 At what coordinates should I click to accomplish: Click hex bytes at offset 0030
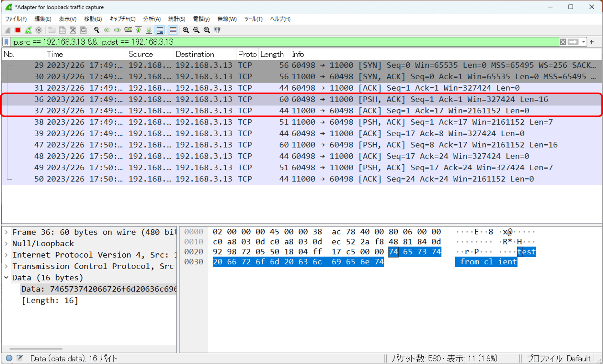(298, 262)
